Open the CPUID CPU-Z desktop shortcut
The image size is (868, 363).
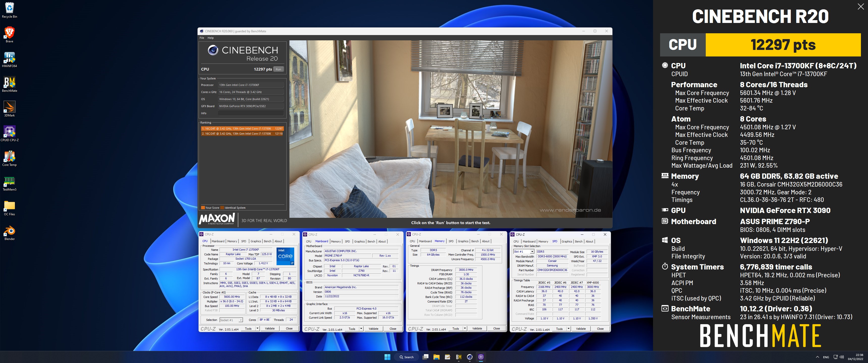pos(9,134)
